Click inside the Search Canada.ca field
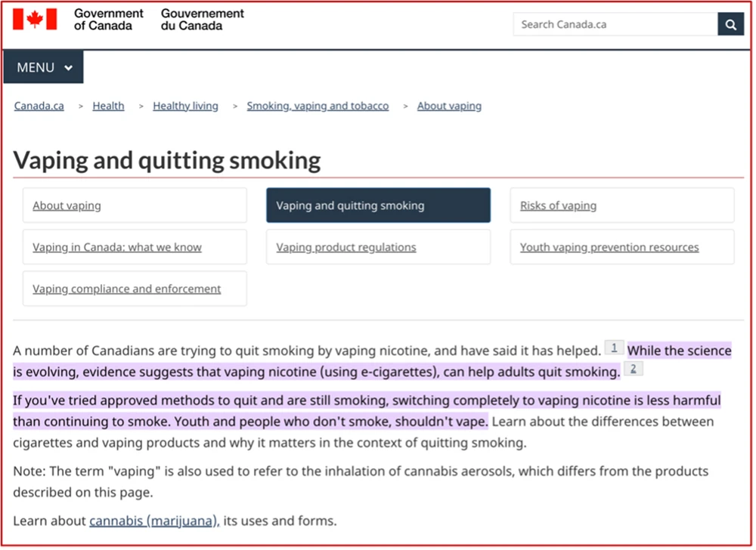 [615, 24]
